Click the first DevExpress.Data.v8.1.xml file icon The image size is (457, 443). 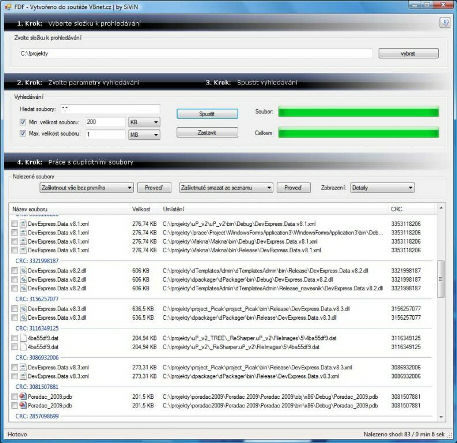click(23, 224)
